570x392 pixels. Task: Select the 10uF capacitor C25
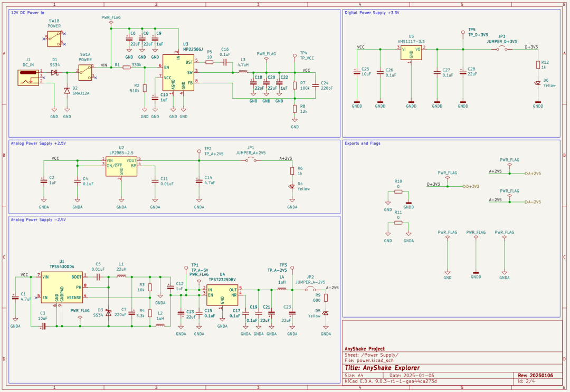point(357,73)
